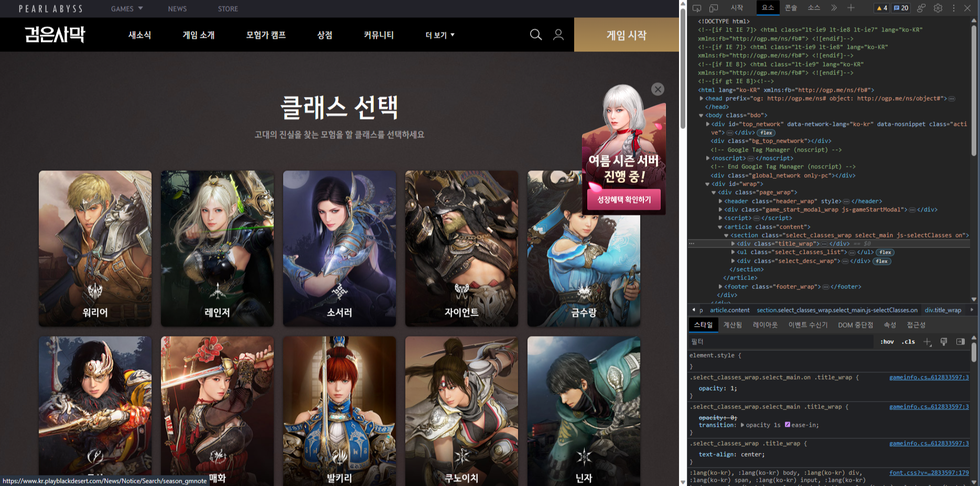Click the paint-brush style sheet icon in styles toolbar
Image resolution: width=980 pixels, height=486 pixels.
[x=944, y=342]
